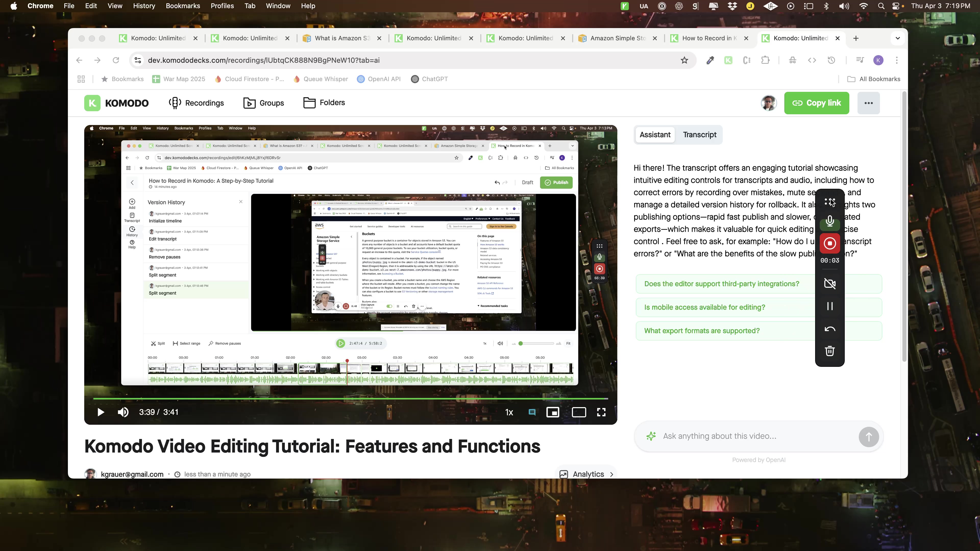Screen dimensions: 980x551
Task: Play the video
Action: 101,412
